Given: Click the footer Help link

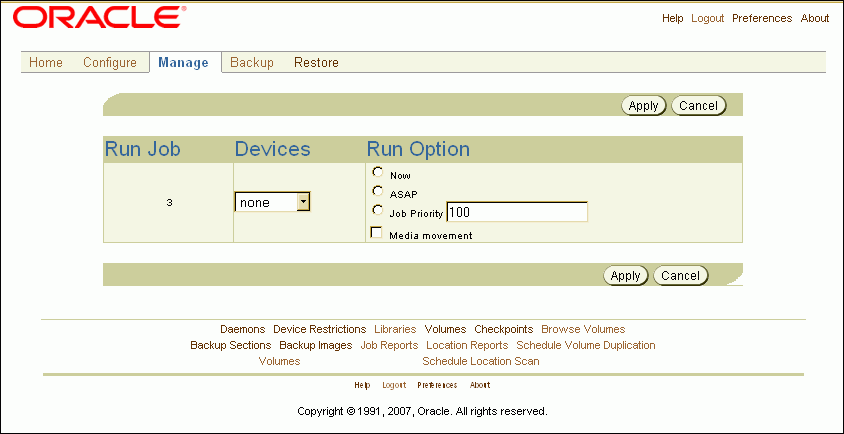Looking at the screenshot, I should point(362,385).
